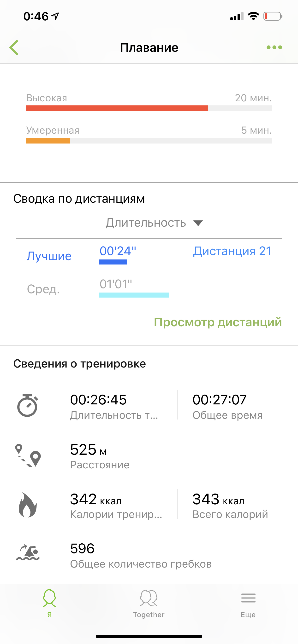Open the Еще menu tab
The height and width of the screenshot is (644, 298).
click(x=248, y=603)
